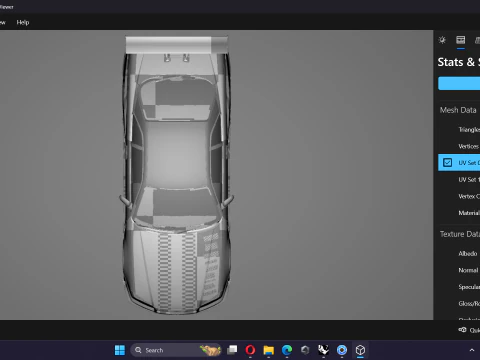Open the Environment & Lighting tab sun icon
Viewport: 480px width, 360px height.
click(442, 40)
